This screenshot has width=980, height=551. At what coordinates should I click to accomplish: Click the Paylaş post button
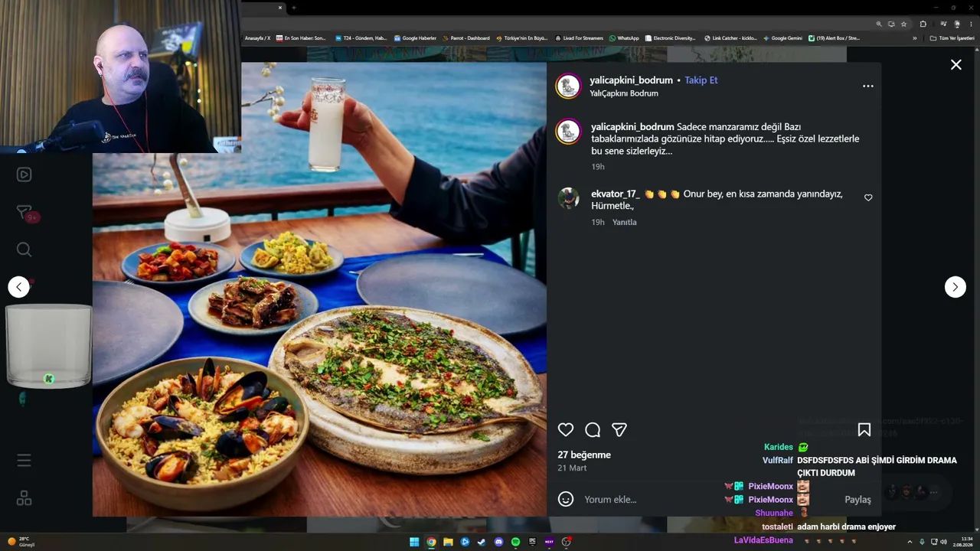click(x=857, y=499)
